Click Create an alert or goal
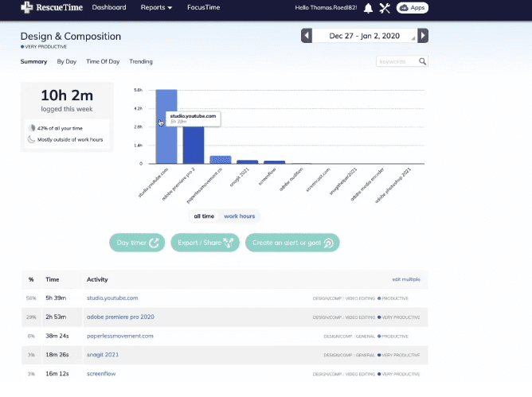532x397 pixels. [292, 243]
